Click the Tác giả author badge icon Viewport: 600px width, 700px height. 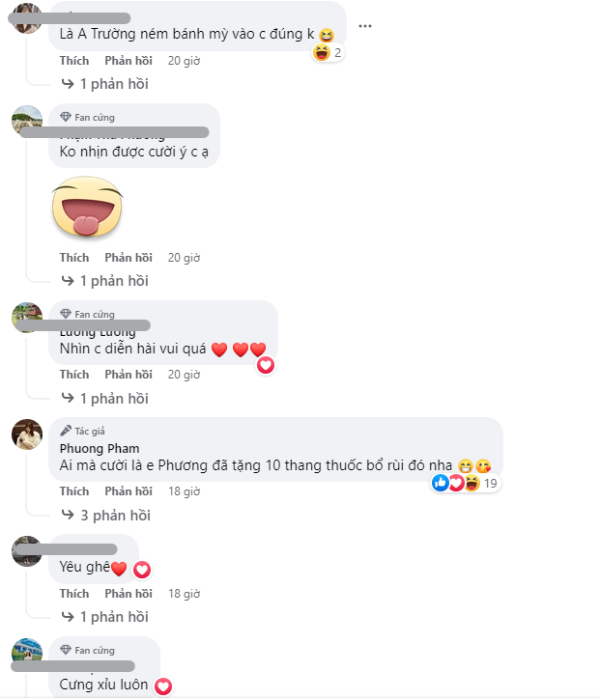[x=66, y=431]
